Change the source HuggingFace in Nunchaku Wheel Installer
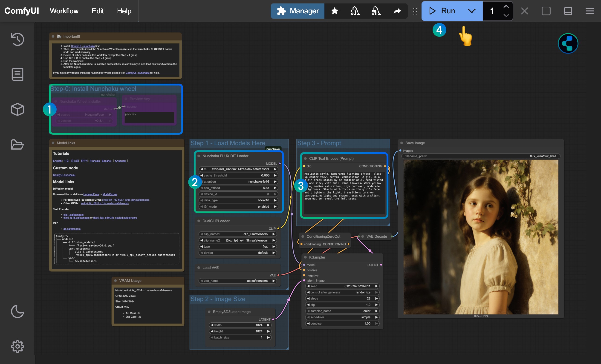Screen dimensions: 601x364 [84, 114]
